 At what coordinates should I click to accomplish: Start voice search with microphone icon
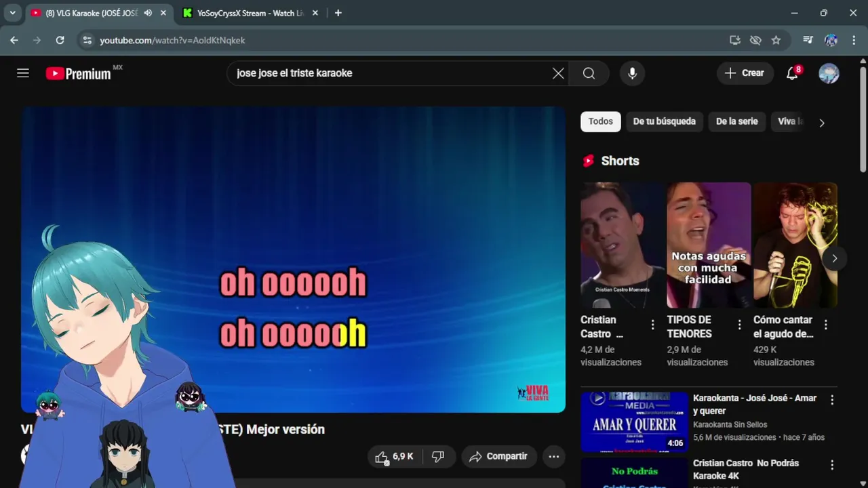[x=632, y=73]
